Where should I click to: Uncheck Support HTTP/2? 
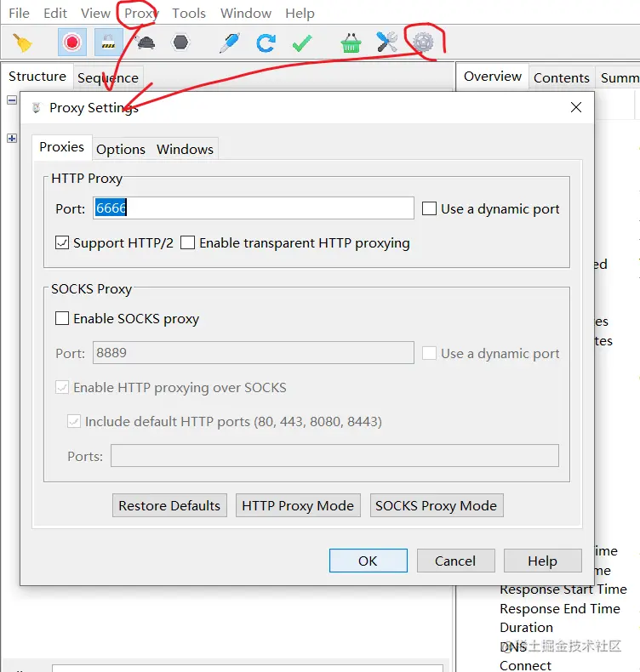62,242
